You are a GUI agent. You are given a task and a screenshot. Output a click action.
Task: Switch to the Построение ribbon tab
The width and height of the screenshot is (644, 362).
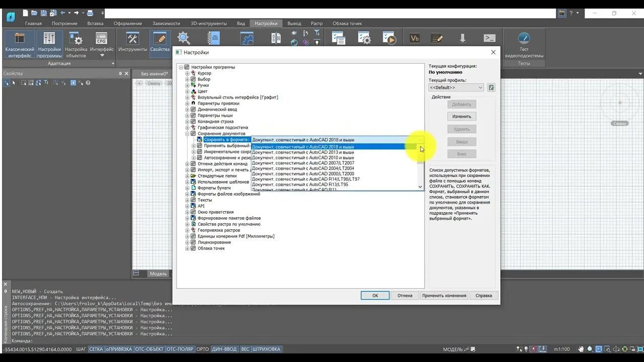click(64, 23)
